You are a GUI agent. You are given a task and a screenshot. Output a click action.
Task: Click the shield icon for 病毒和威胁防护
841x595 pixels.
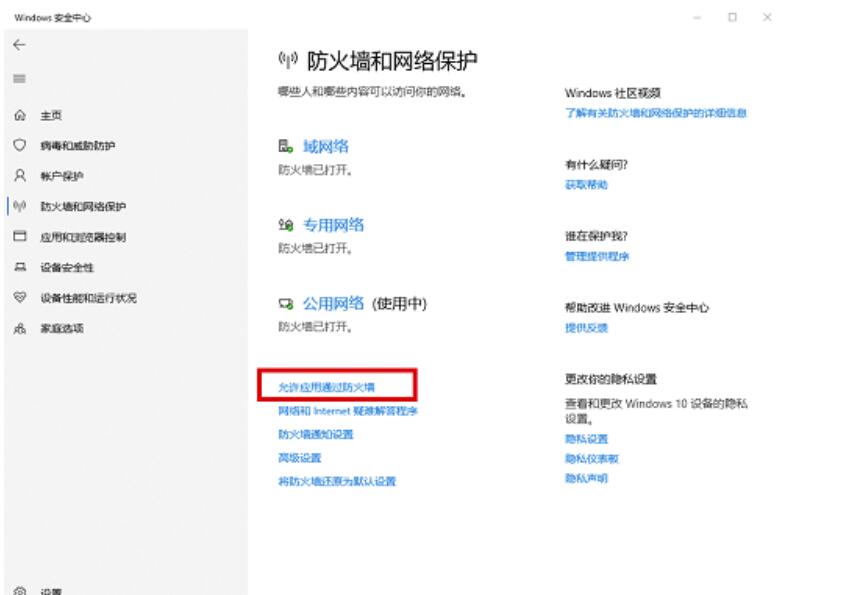coord(20,145)
